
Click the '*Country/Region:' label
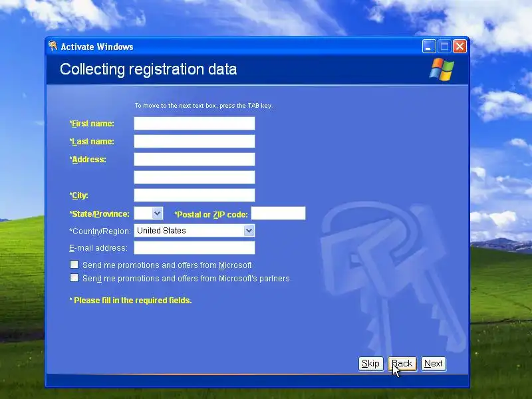[x=100, y=231]
